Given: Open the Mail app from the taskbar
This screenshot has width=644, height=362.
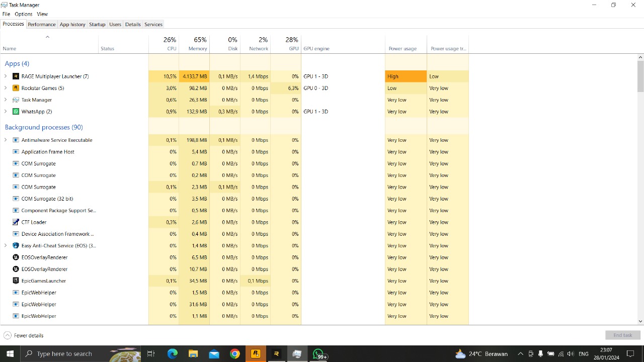Looking at the screenshot, I should click(x=214, y=354).
